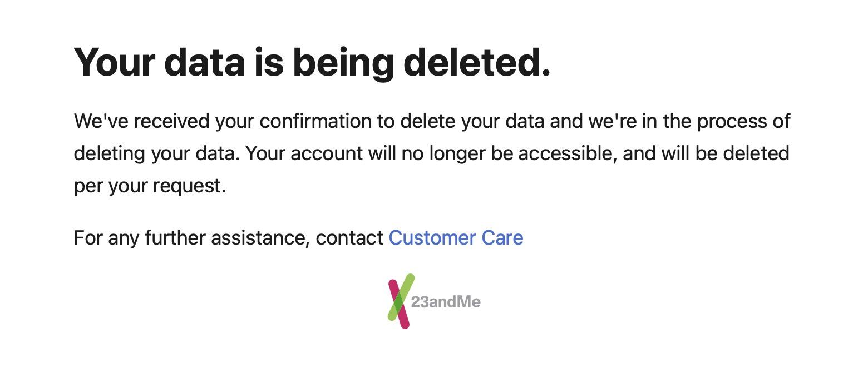Select the "Your data is being deleted." heading
868x368 pixels.
pos(312,62)
